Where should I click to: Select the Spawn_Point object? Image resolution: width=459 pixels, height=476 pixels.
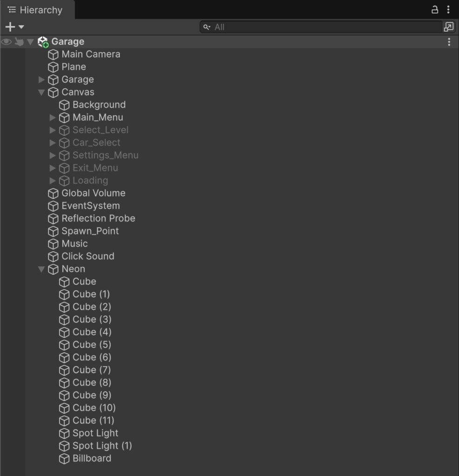coord(90,231)
